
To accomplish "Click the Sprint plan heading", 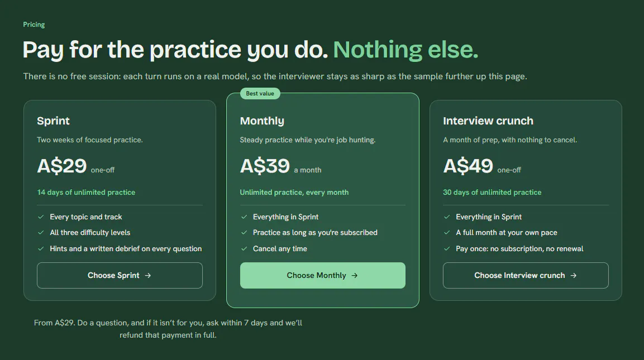I will coord(54,121).
